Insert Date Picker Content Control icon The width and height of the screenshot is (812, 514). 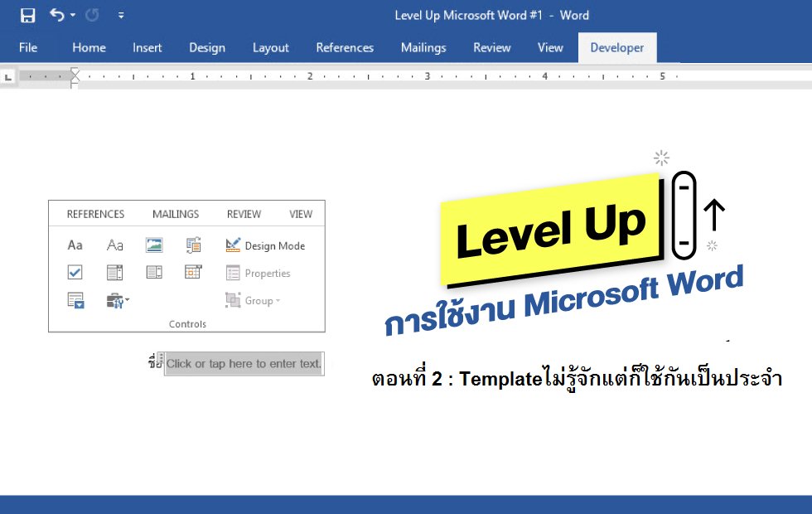click(x=193, y=272)
